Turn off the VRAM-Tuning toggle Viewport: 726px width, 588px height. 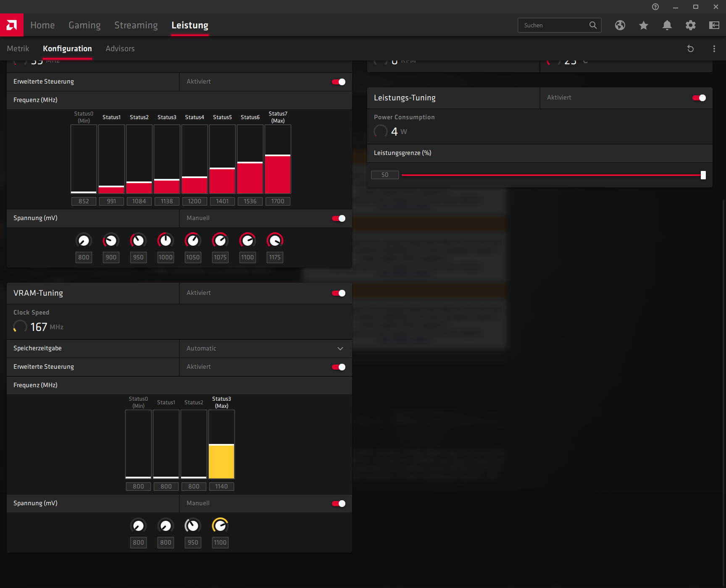(338, 293)
